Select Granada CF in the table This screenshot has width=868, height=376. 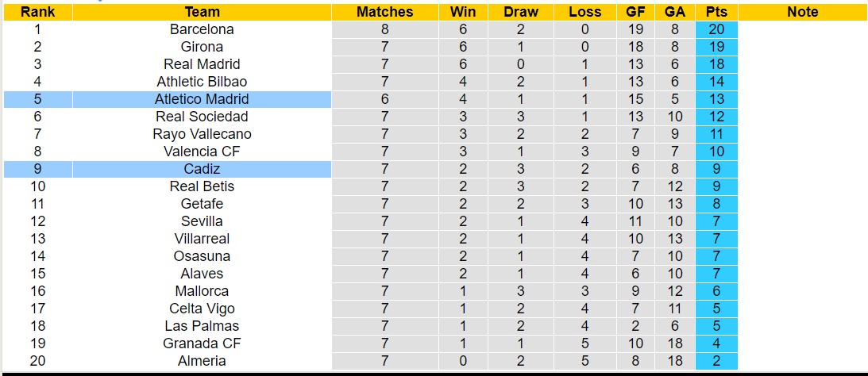point(202,343)
